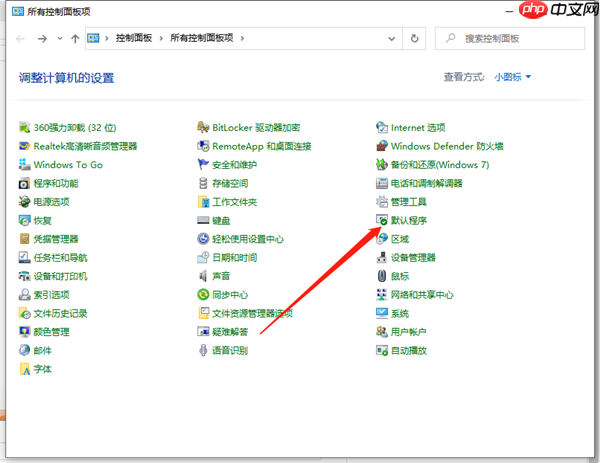This screenshot has width=600, height=463.
Task: Open 用户帐户 link
Action: coord(409,332)
